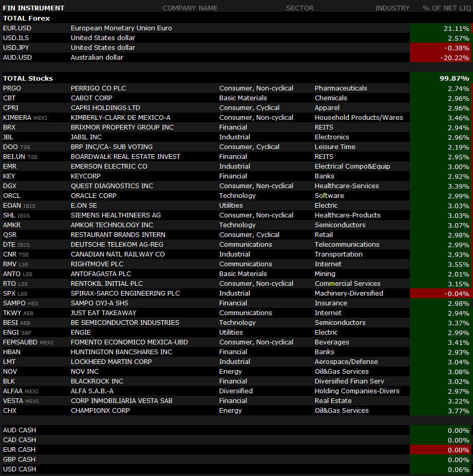Image resolution: width=473 pixels, height=476 pixels.
Task: Click the PERRIGO CO PLC company name
Action: point(98,88)
